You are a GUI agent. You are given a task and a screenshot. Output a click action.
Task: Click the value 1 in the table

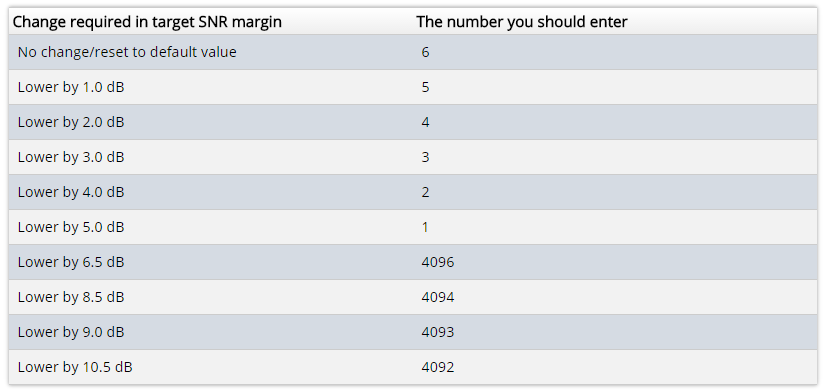click(426, 227)
